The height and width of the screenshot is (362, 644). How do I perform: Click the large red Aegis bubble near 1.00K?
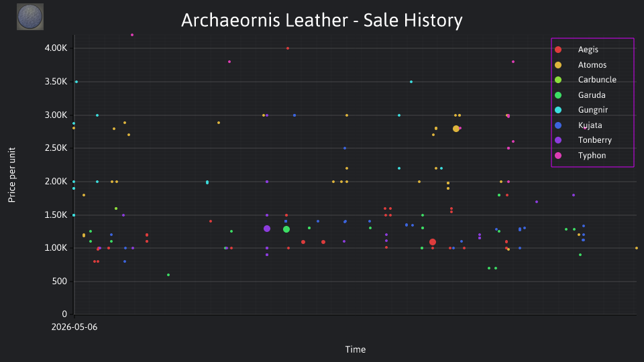(x=433, y=242)
